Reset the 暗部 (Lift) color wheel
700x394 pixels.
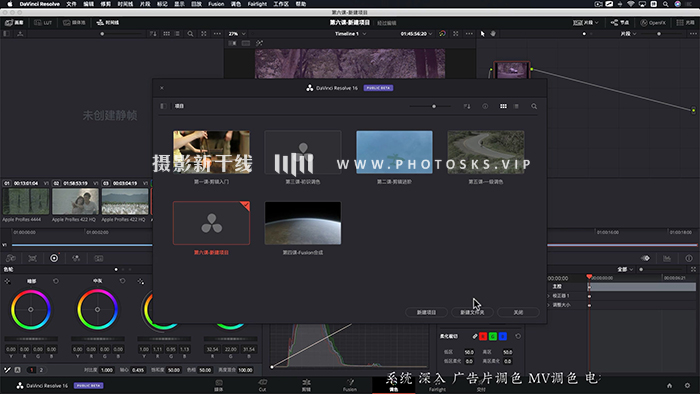pos(56,281)
